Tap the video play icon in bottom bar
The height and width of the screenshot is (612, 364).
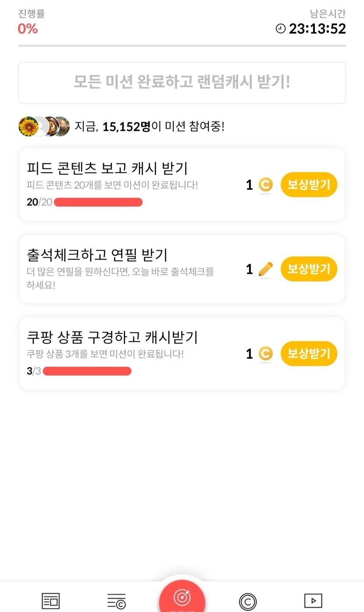tap(313, 601)
